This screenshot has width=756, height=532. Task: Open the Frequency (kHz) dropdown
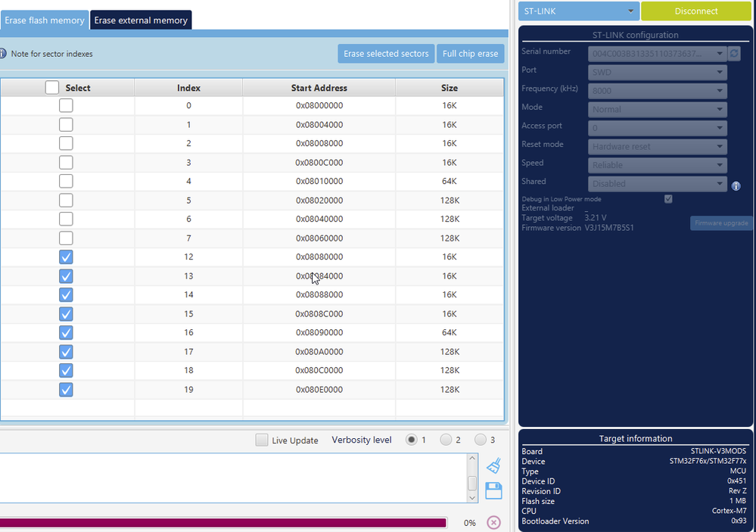[x=657, y=91]
